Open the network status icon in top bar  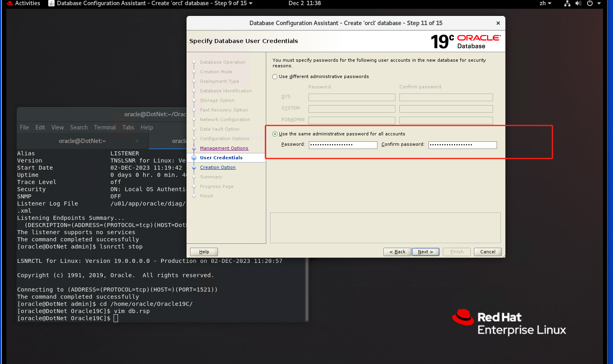coord(567,3)
